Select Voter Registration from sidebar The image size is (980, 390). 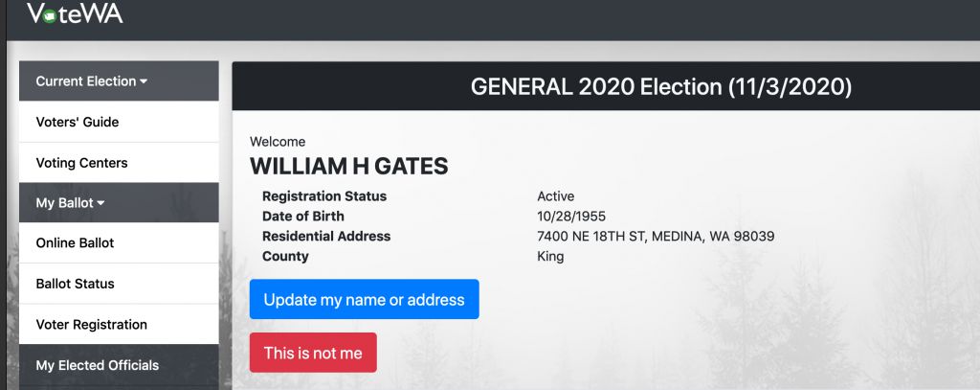point(119,324)
